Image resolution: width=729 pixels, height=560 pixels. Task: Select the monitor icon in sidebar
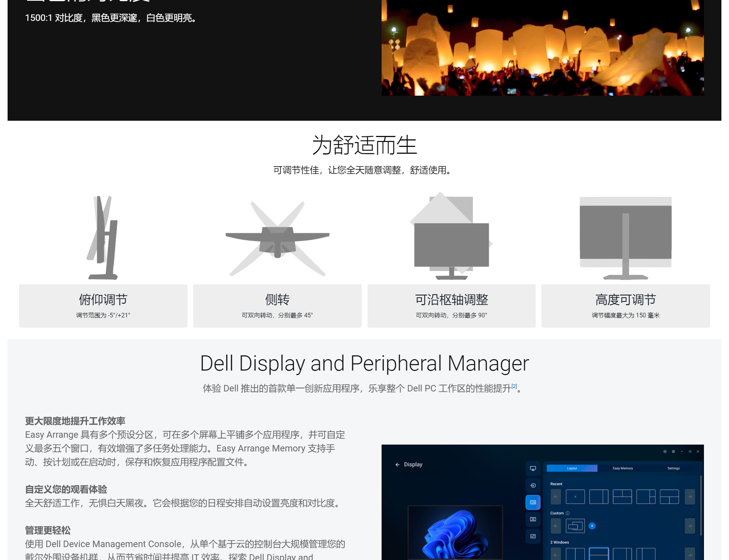[533, 469]
